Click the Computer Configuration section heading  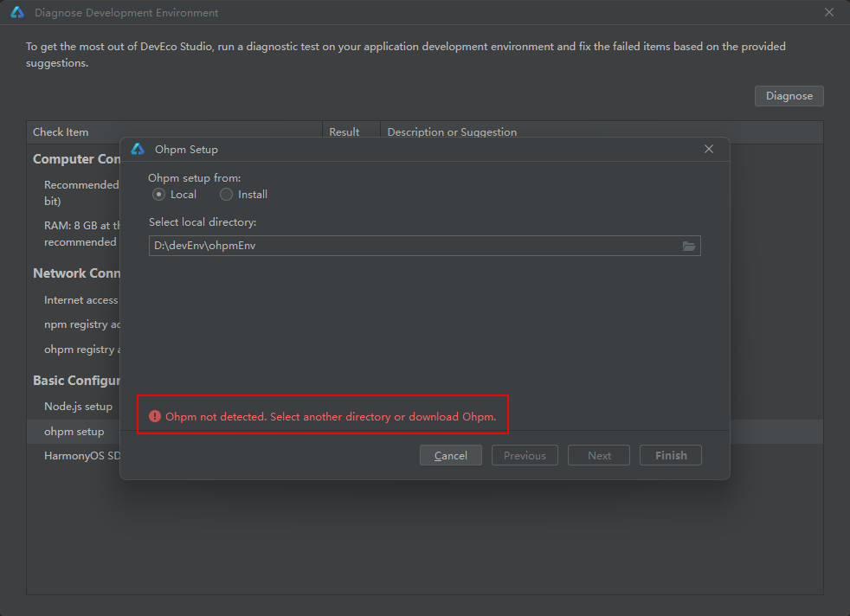[76, 159]
